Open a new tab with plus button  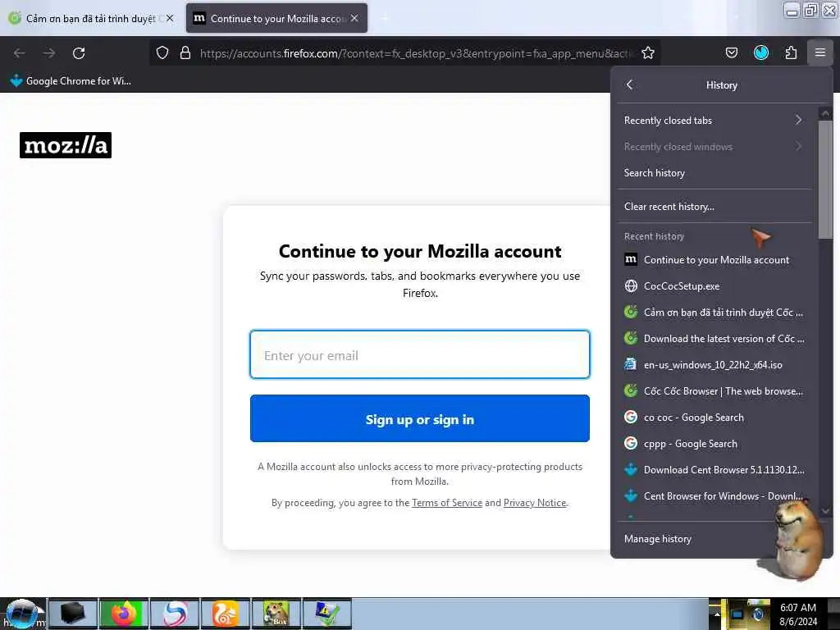pyautogui.click(x=384, y=18)
